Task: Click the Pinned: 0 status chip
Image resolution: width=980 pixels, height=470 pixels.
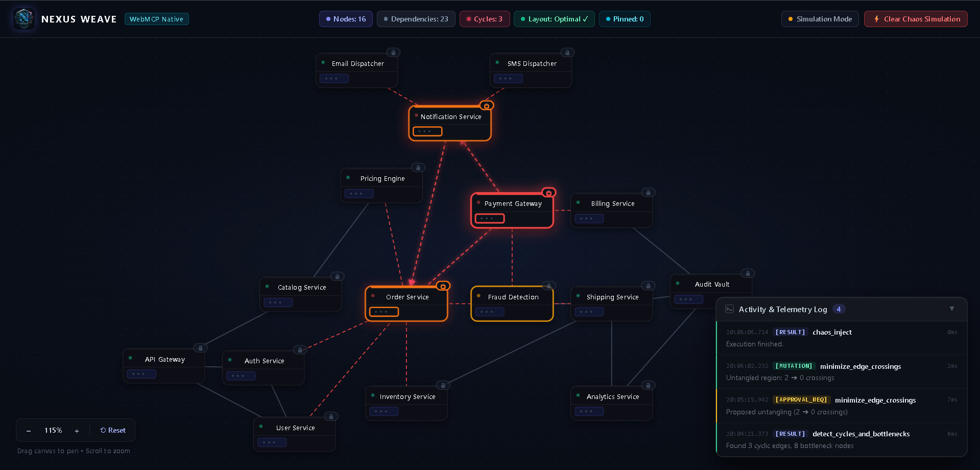Action: click(x=625, y=19)
